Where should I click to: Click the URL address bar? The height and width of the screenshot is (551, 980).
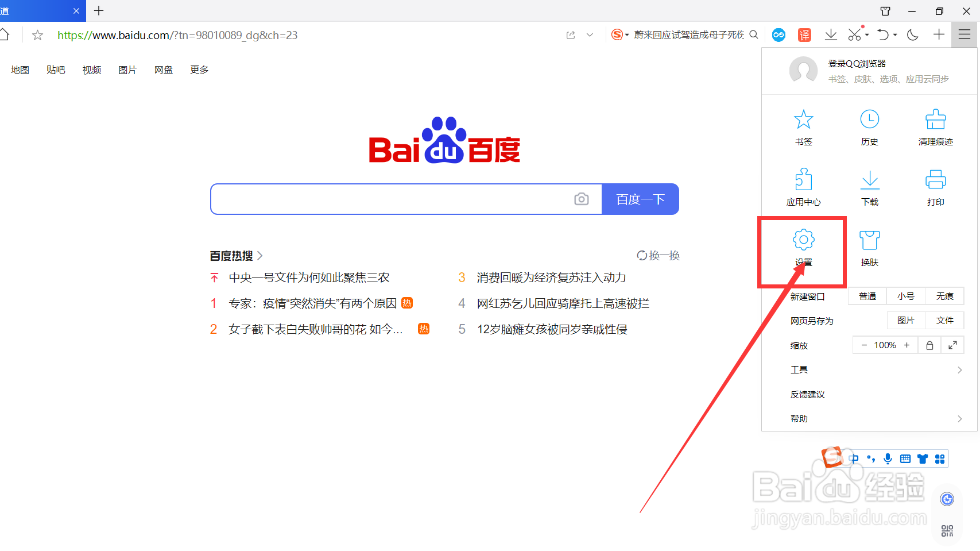click(x=177, y=35)
